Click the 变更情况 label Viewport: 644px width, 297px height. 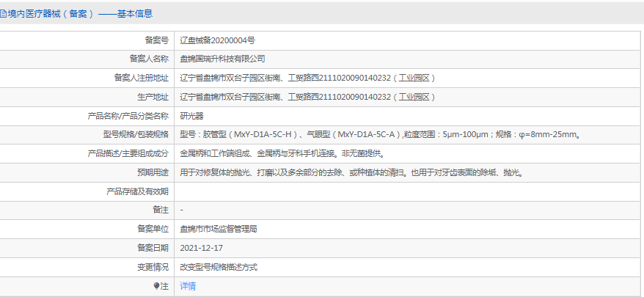(153, 267)
